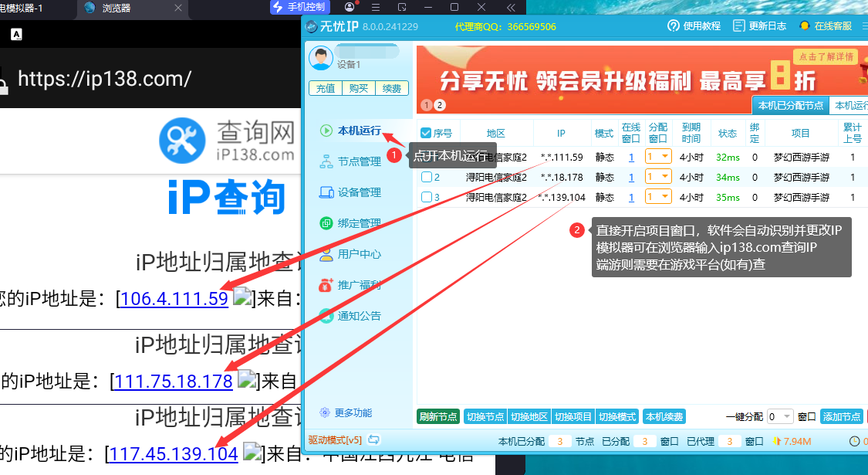The height and width of the screenshot is (475, 868).
Task: Click the user avatar above 设备1
Action: click(320, 58)
